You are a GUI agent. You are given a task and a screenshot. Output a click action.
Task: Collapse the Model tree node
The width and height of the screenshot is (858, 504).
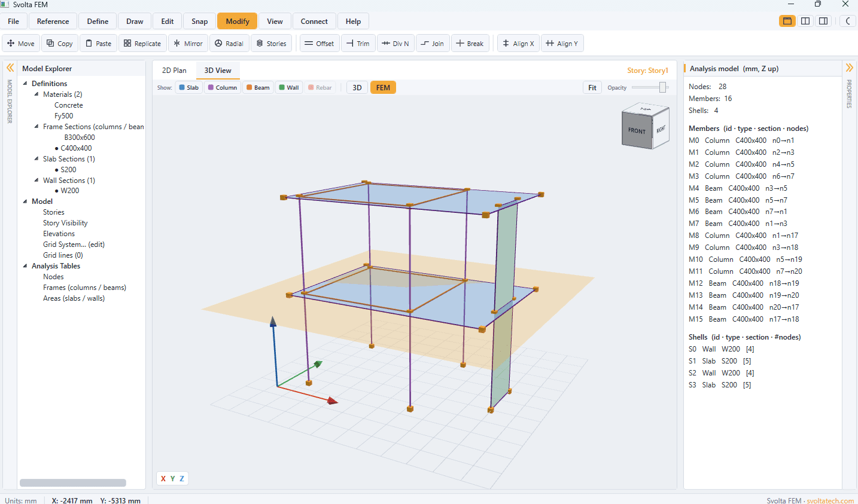tap(25, 201)
